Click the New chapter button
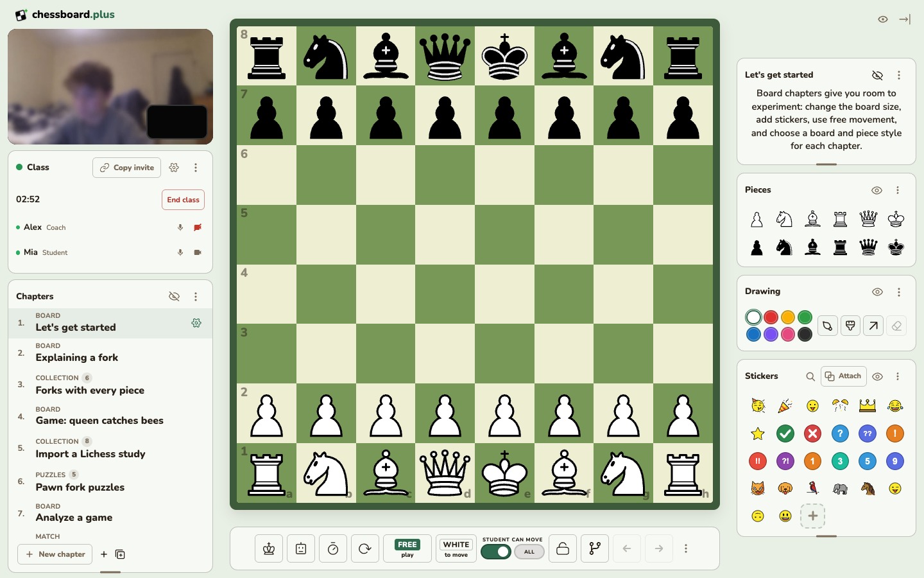 55,554
